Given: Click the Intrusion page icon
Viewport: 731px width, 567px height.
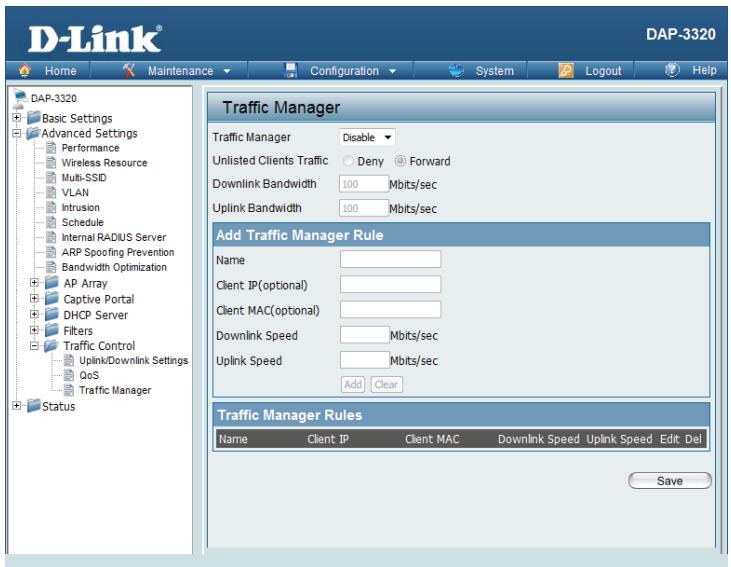Looking at the screenshot, I should tap(51, 207).
